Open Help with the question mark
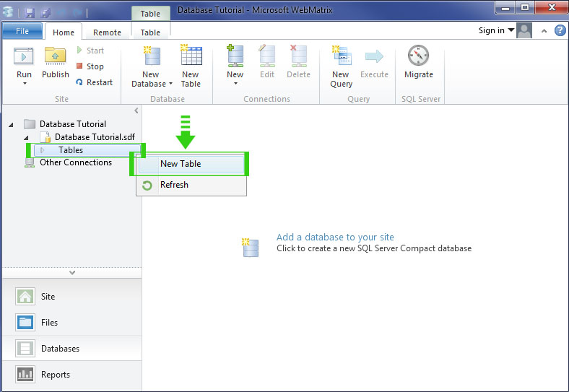Screen dimensions: 569x392 point(560,30)
